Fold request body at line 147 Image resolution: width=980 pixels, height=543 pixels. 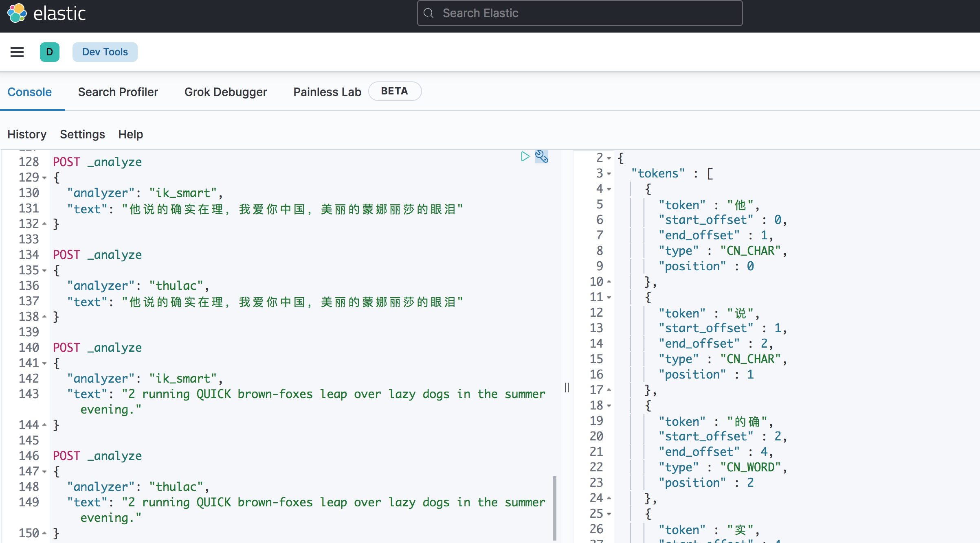(x=44, y=472)
